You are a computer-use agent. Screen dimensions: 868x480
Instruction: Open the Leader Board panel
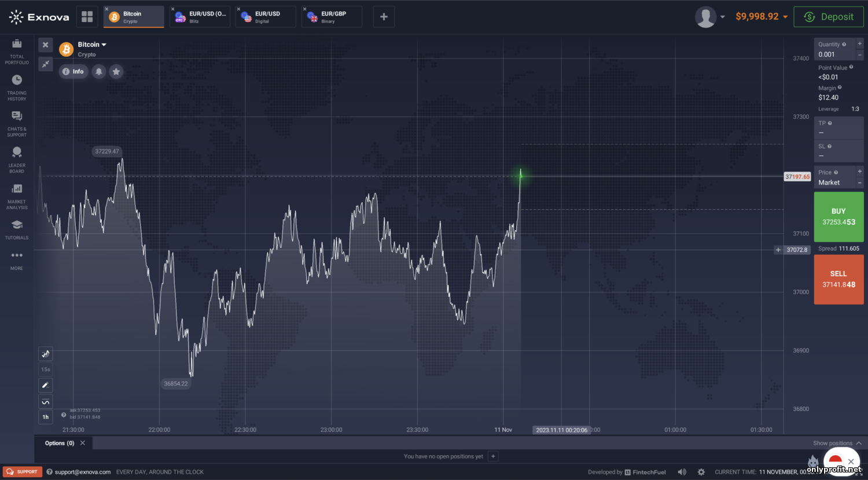click(17, 159)
